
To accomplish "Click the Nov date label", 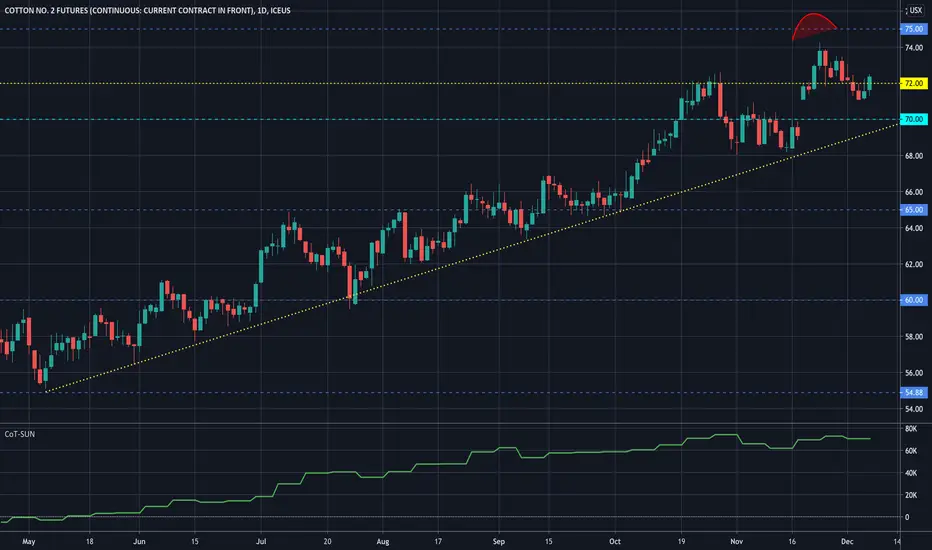I will 736,542.
